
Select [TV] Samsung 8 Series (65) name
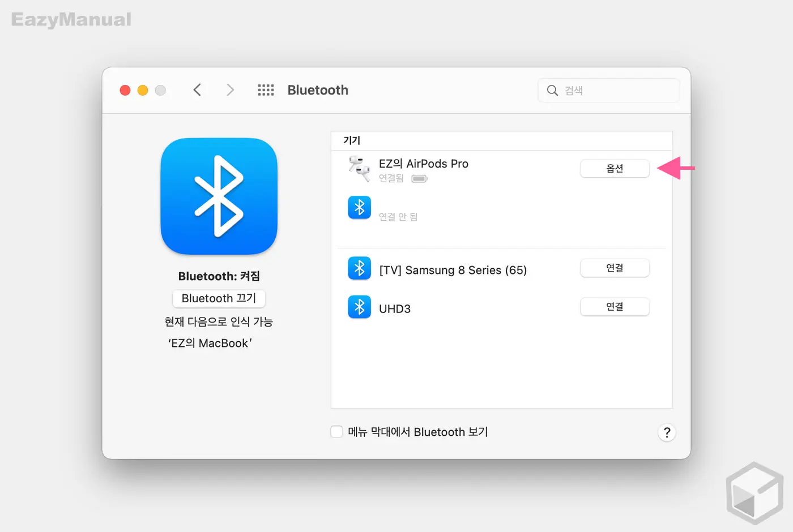pos(453,270)
